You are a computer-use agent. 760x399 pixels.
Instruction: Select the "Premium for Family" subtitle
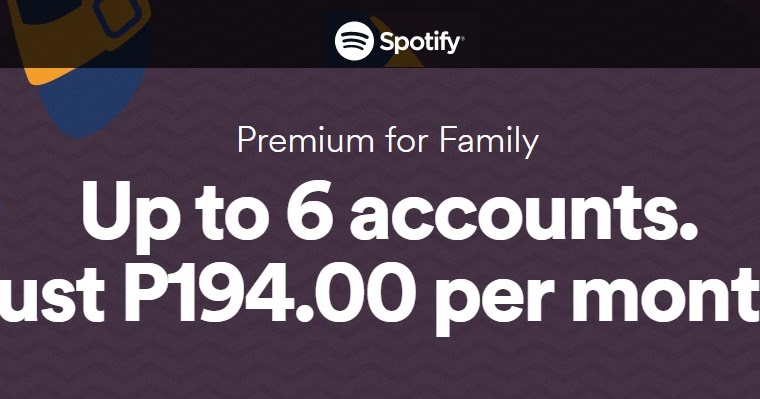click(x=388, y=141)
